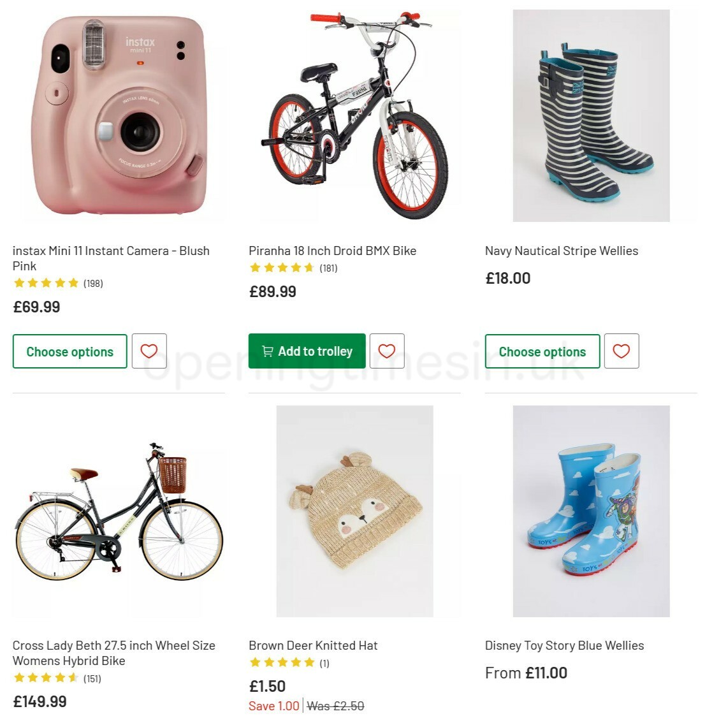Click the Brown Deer Knitted Hat star rating
Image resolution: width=728 pixels, height=723 pixels.
[x=281, y=662]
